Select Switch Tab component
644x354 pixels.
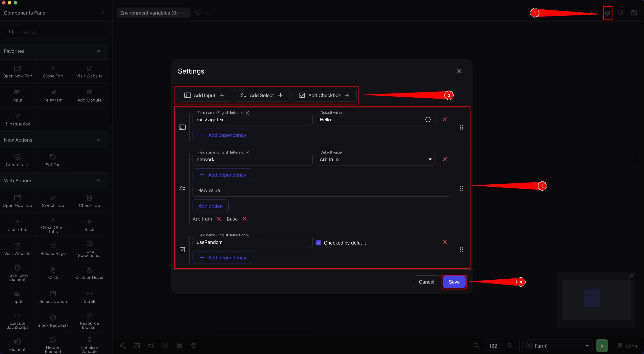pyautogui.click(x=53, y=201)
